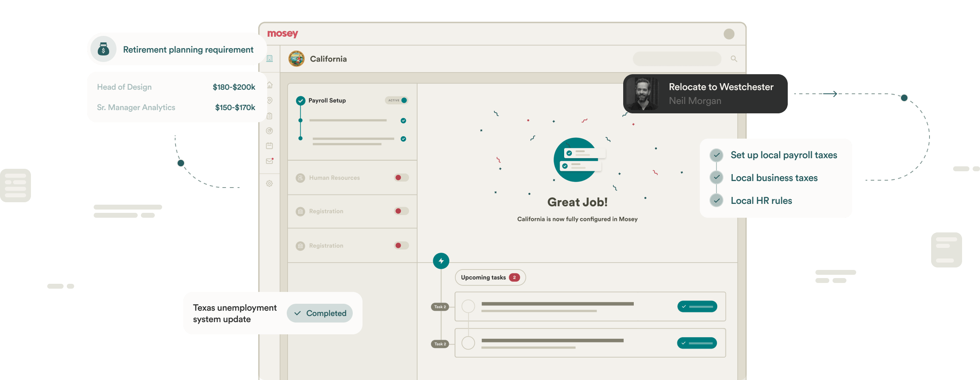Click the lightning bolt automation icon
980x380 pixels.
(441, 261)
